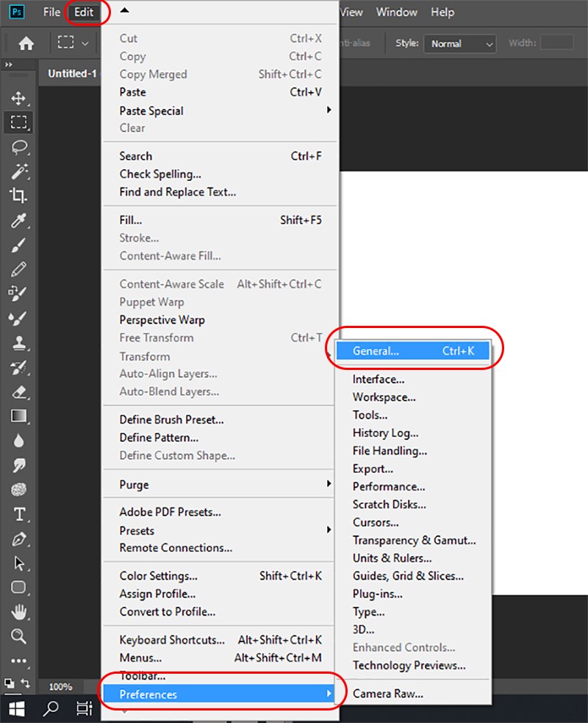Choose Perspective Warp
This screenshot has width=588, height=723.
220,319
